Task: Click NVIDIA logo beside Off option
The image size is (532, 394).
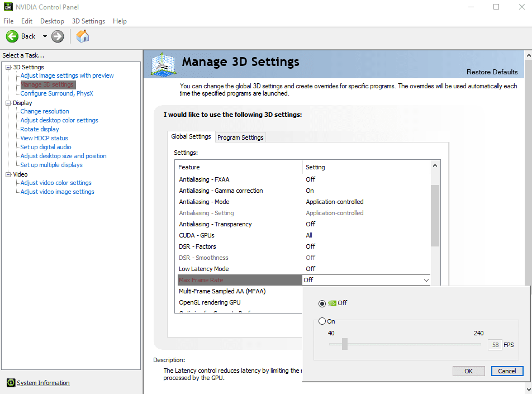Action: (332, 303)
